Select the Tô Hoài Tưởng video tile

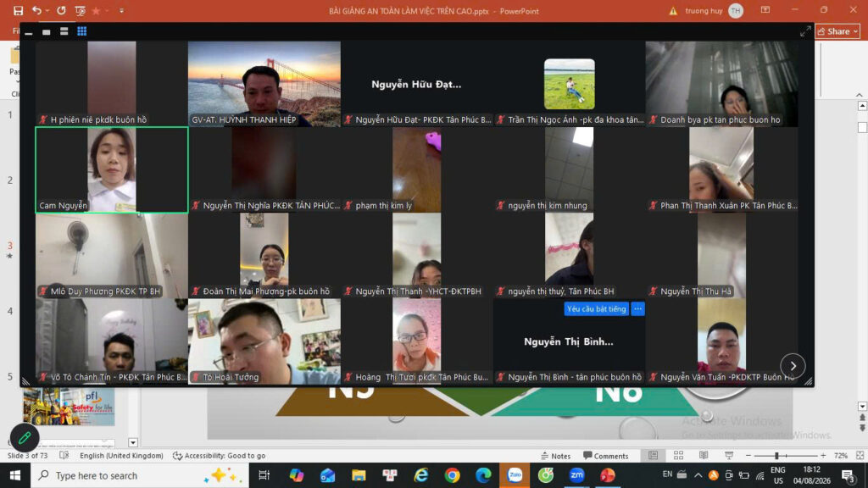pyautogui.click(x=264, y=341)
